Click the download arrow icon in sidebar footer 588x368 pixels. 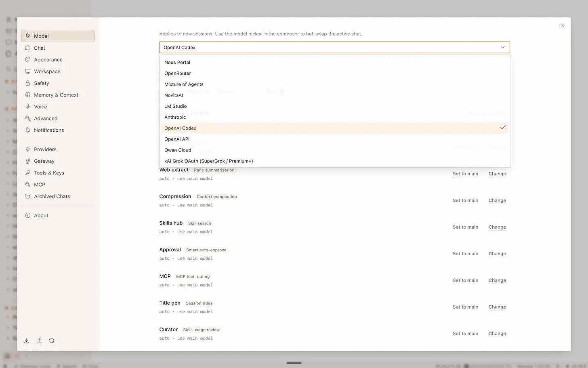(x=27, y=341)
